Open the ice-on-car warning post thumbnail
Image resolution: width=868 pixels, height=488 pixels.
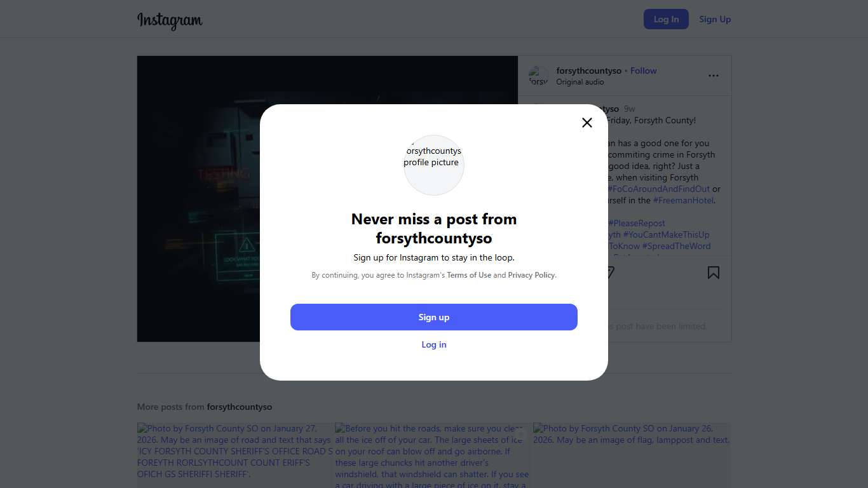click(x=433, y=455)
